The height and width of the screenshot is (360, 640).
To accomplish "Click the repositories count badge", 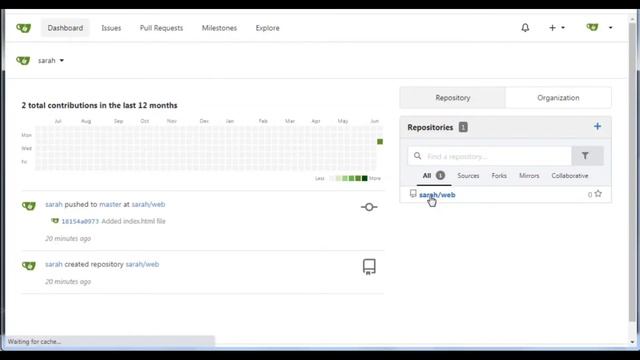I will [463, 127].
